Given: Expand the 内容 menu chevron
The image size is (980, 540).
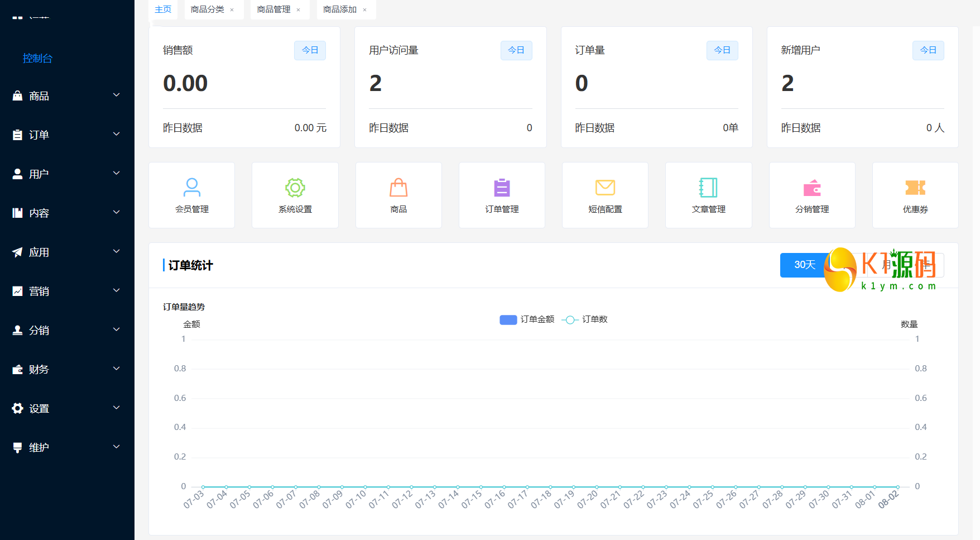Looking at the screenshot, I should [117, 212].
